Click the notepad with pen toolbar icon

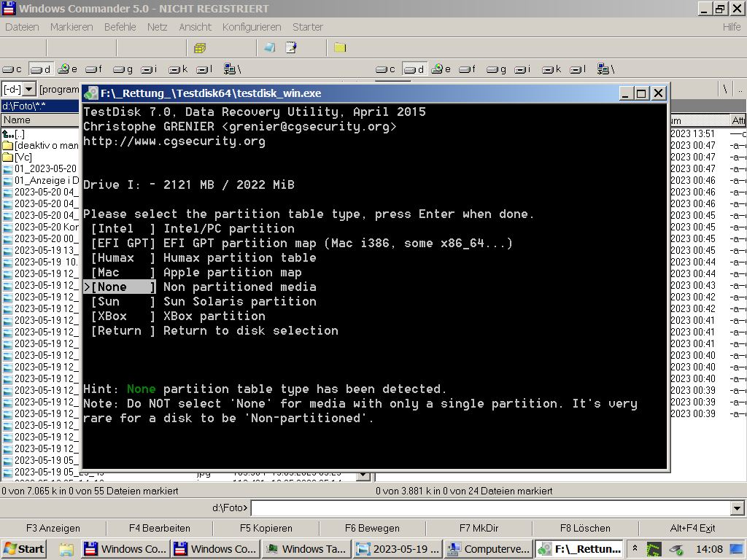(x=290, y=47)
